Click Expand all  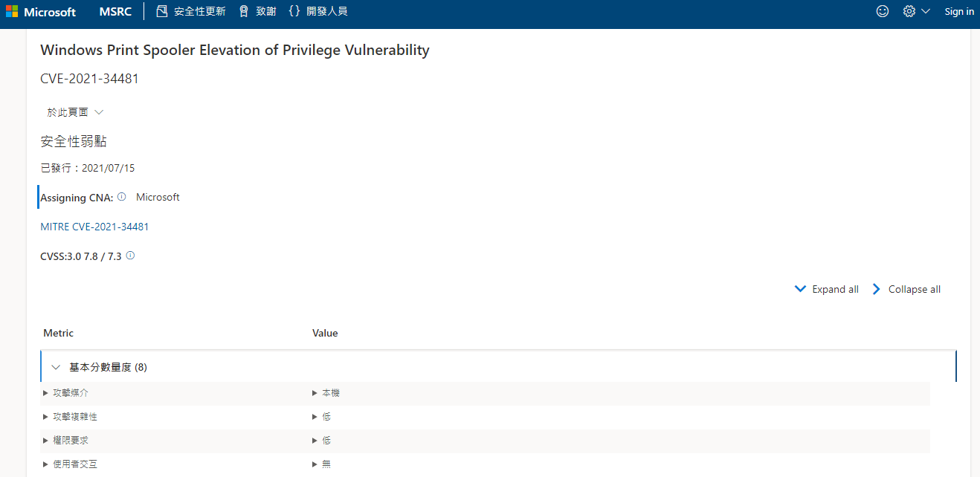(x=826, y=289)
